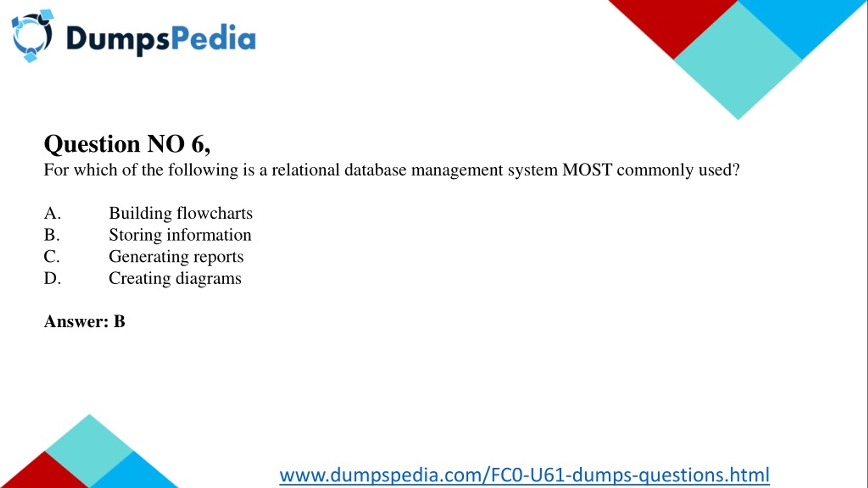Select answer option C Generating reports

[175, 256]
